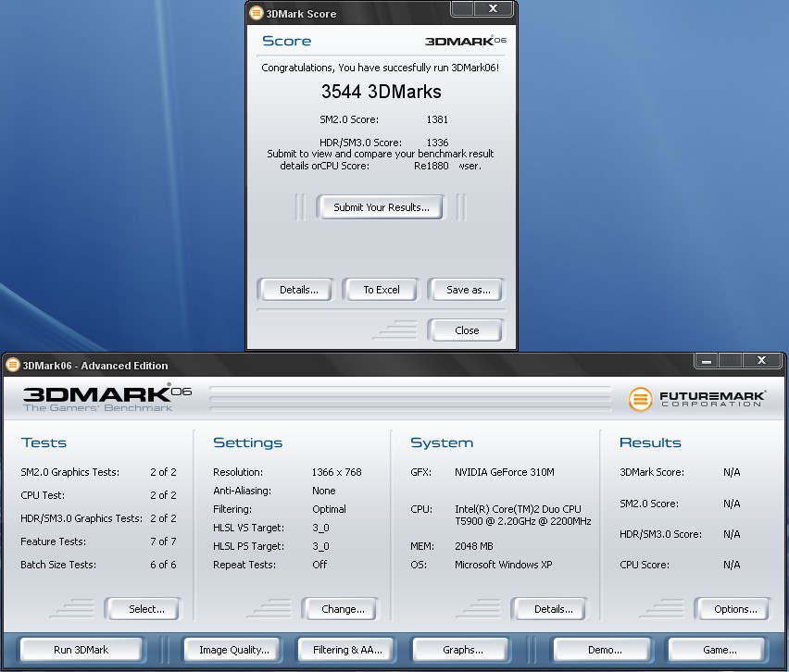Export results To Excel
The height and width of the screenshot is (672, 789).
coord(381,290)
